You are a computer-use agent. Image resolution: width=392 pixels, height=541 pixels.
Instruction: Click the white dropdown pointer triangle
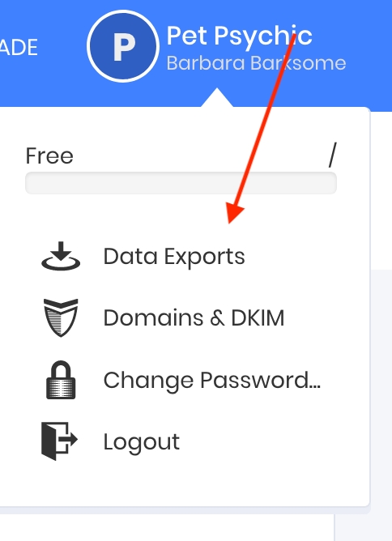[217, 98]
